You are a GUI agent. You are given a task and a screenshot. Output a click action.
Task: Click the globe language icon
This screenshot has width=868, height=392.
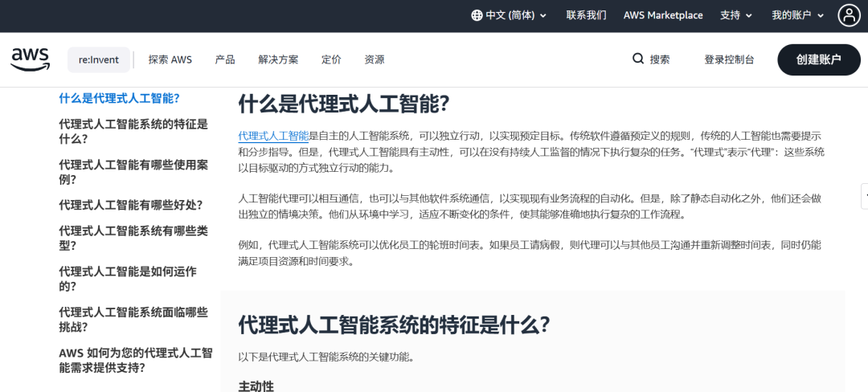point(476,15)
